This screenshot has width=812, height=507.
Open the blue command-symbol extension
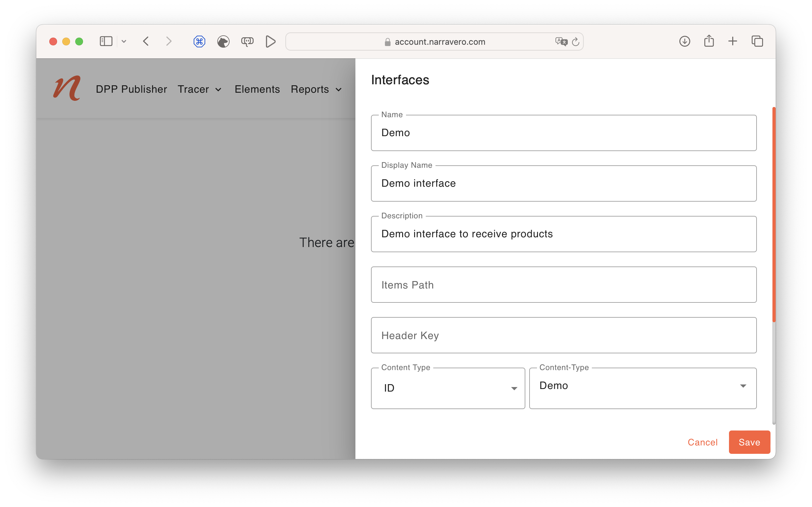pos(199,41)
